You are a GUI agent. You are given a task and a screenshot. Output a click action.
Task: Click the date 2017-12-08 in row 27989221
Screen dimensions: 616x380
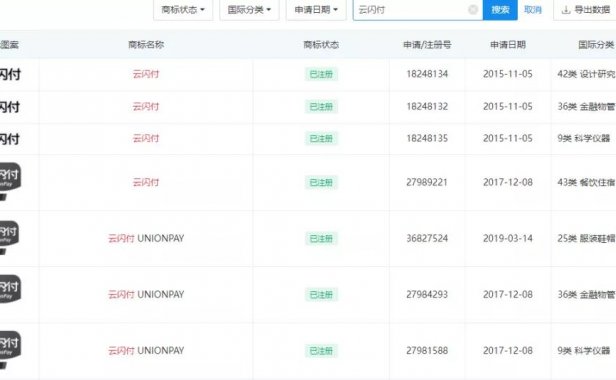point(508,182)
